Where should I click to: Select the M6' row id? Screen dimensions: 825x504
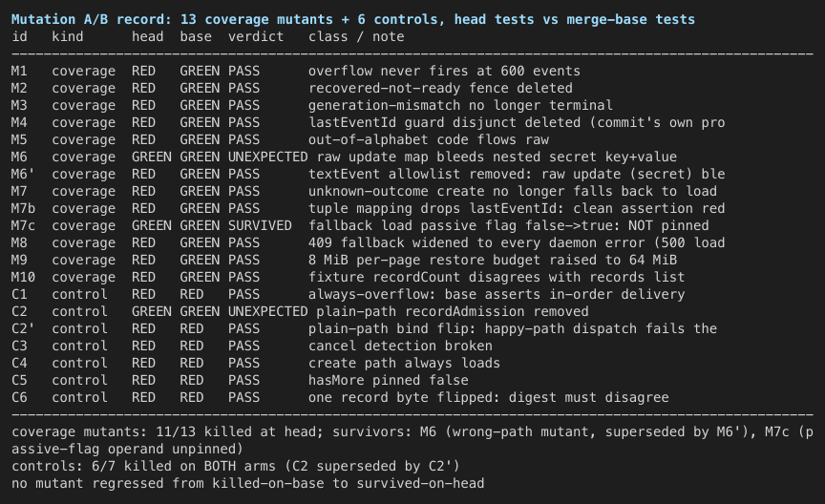(23, 174)
